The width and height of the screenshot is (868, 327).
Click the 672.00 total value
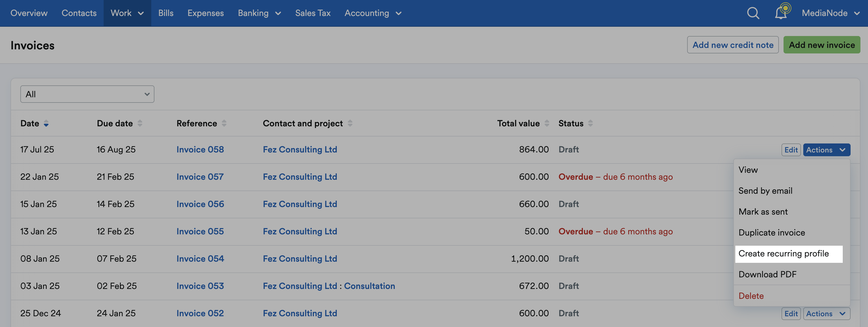[534, 286]
